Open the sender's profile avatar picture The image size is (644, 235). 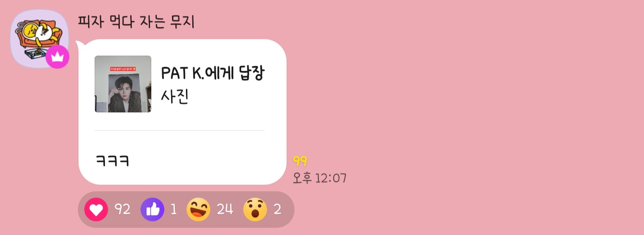pos(39,38)
